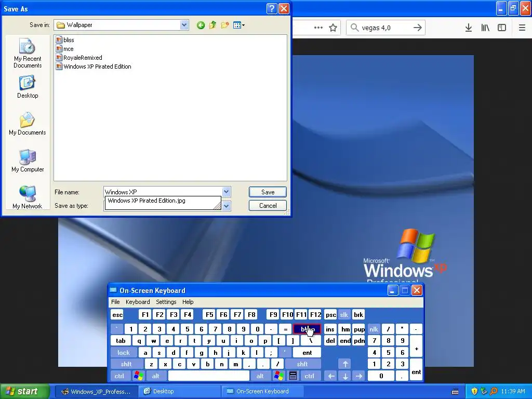
Task: Click the orange magnifier tray icon
Action: (x=494, y=392)
